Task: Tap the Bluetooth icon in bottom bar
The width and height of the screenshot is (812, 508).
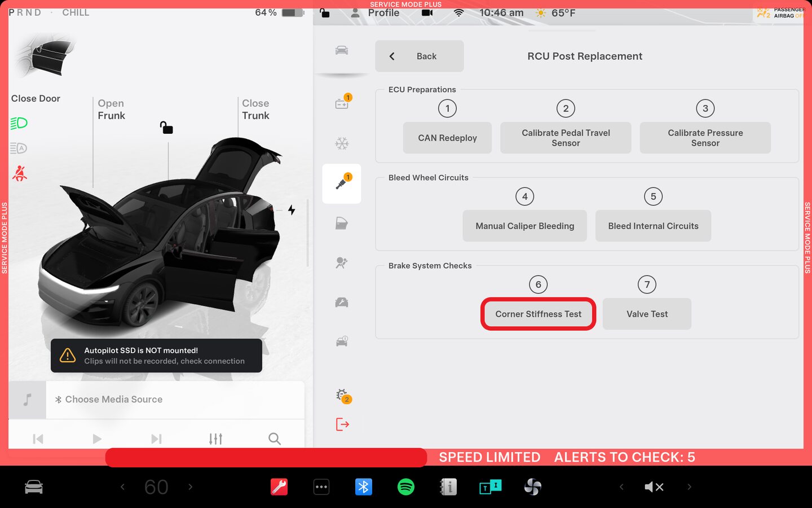Action: point(363,487)
